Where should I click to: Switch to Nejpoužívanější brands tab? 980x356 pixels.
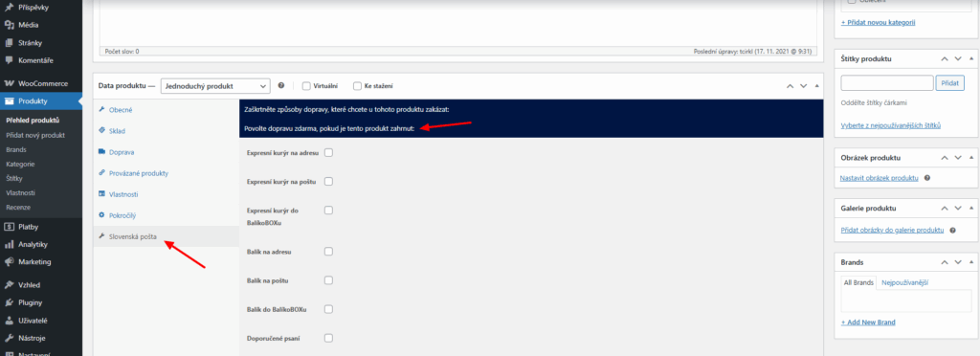tap(904, 283)
